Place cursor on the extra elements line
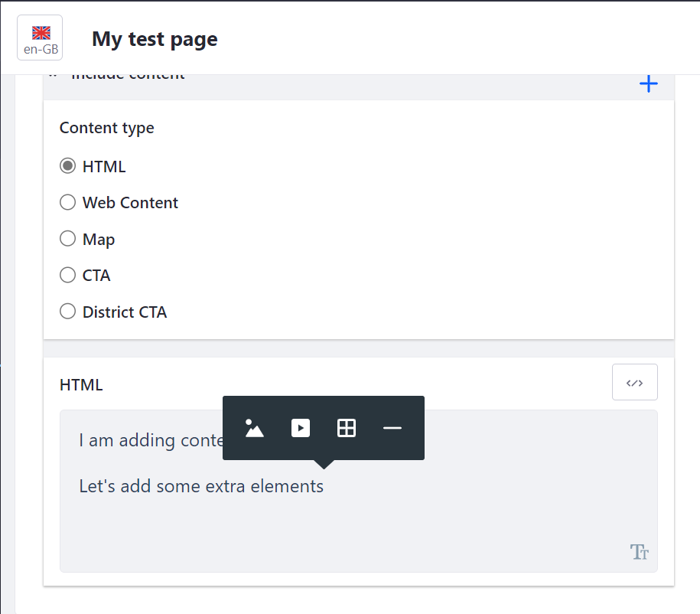The image size is (700, 614). [200, 485]
